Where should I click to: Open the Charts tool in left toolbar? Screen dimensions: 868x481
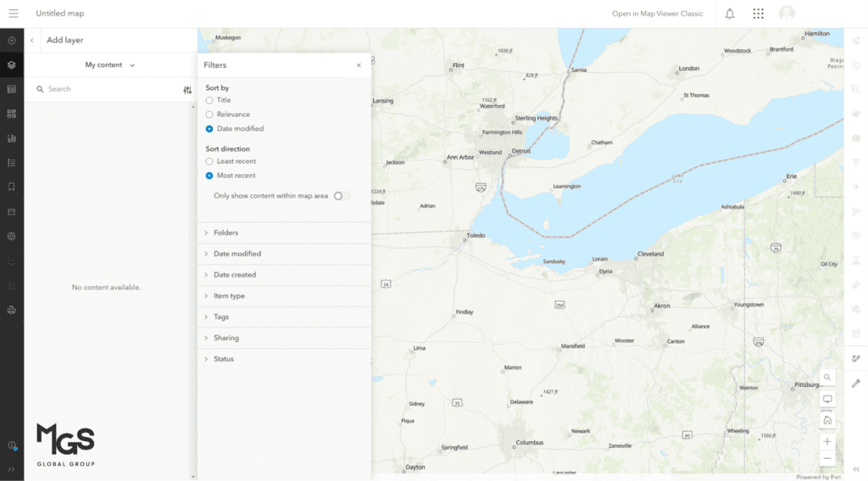pos(12,138)
